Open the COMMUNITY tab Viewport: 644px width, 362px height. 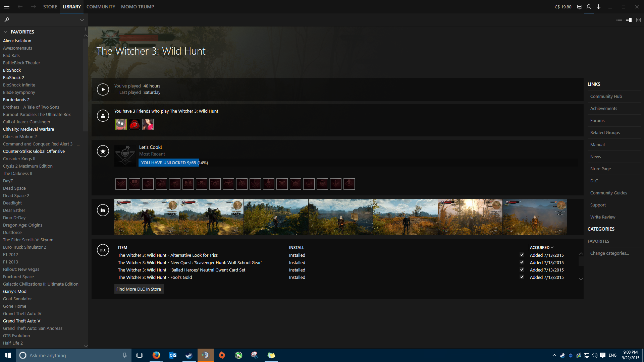(101, 7)
